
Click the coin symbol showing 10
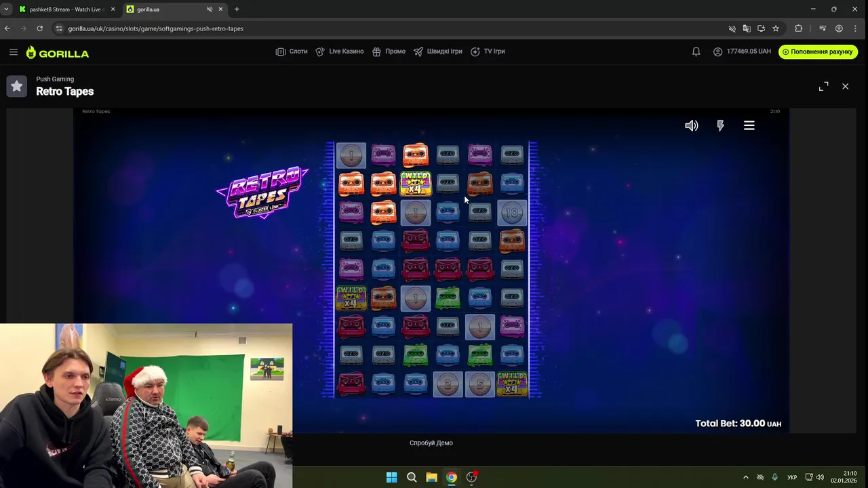click(x=512, y=213)
